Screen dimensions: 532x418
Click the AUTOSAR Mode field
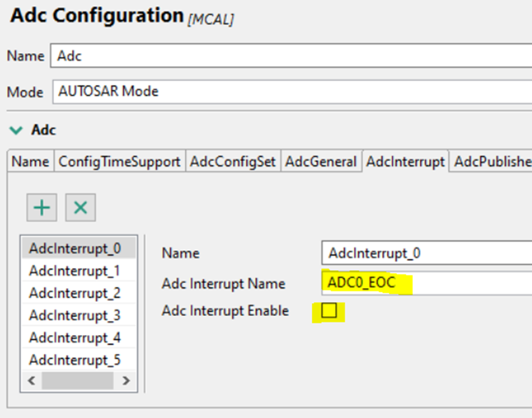[x=289, y=92]
